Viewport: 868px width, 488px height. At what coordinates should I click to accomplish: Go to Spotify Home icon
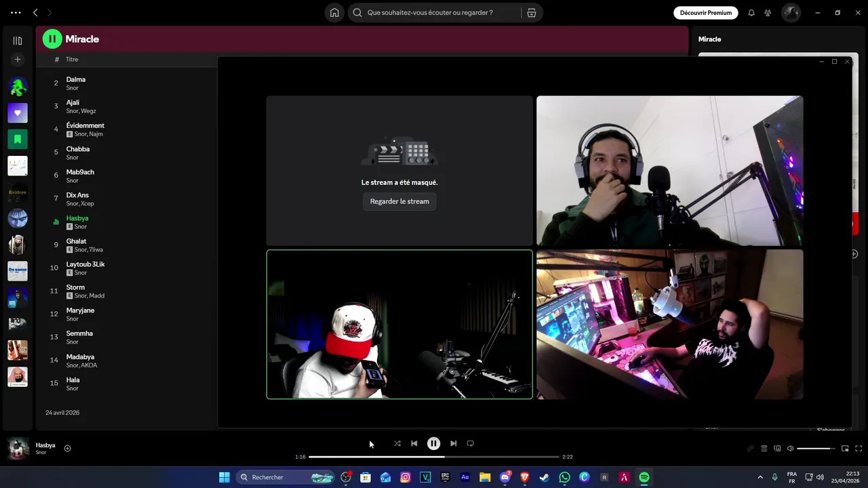click(334, 13)
